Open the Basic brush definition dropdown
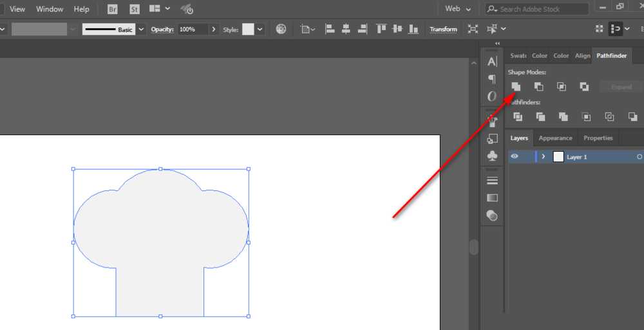The height and width of the screenshot is (330, 644). (141, 30)
